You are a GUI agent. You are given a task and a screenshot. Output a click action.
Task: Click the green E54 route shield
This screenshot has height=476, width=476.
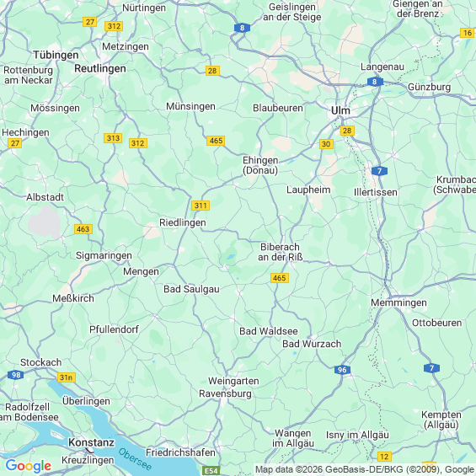(211, 471)
